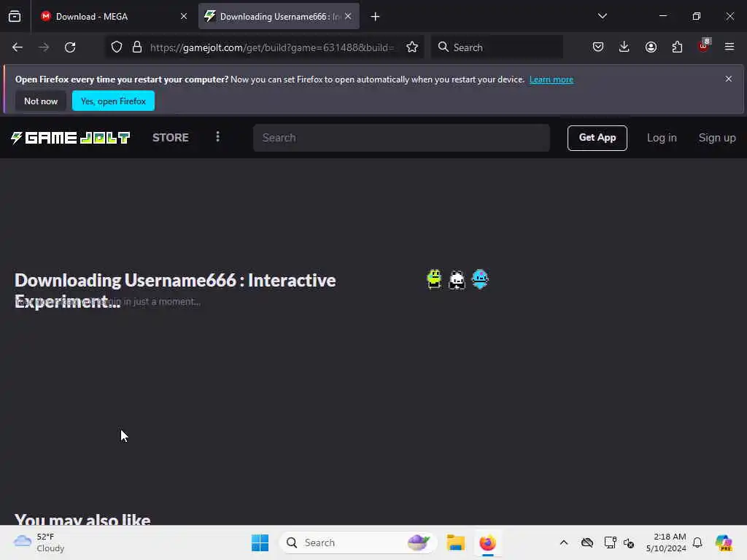Screen dimensions: 747x560
Task: Open the Sign up link
Action: point(717,138)
